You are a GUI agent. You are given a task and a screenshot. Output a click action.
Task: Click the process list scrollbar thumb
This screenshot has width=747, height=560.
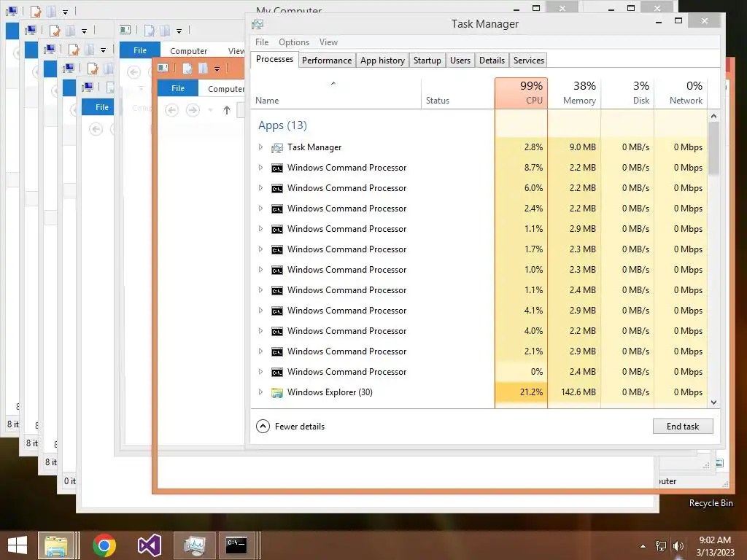click(713, 149)
